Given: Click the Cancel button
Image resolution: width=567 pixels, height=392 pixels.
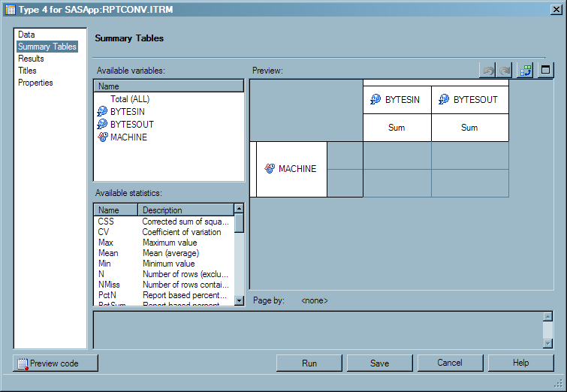Looking at the screenshot, I should coord(450,363).
